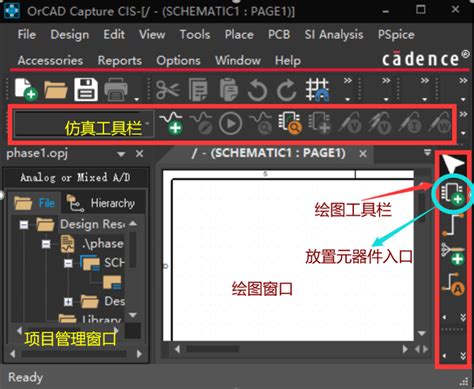
Task: Open the simulation profile combo box
Action: (x=84, y=124)
